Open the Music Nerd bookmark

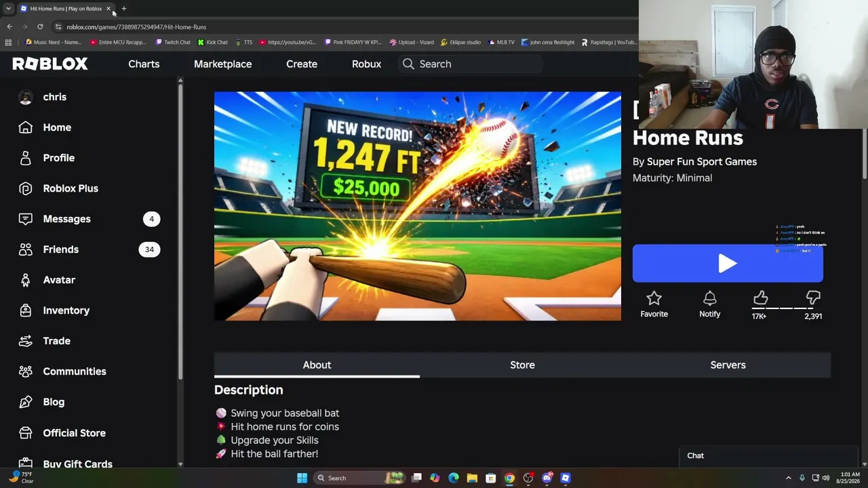coord(53,42)
